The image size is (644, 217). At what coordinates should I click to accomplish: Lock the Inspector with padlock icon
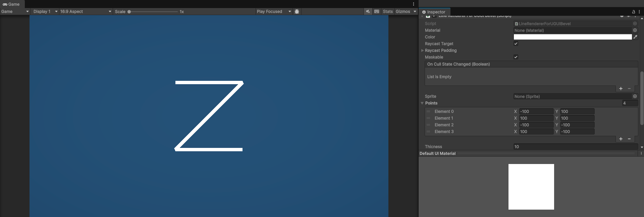tap(634, 12)
